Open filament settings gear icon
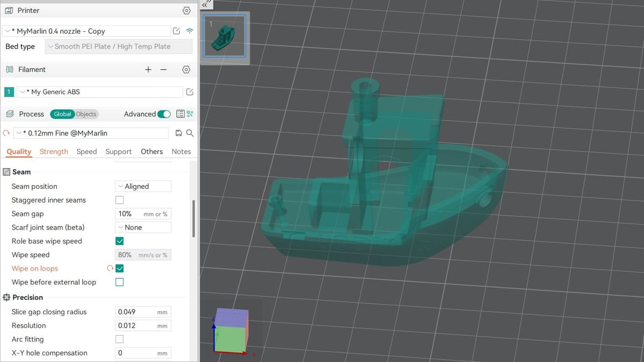 (186, 70)
